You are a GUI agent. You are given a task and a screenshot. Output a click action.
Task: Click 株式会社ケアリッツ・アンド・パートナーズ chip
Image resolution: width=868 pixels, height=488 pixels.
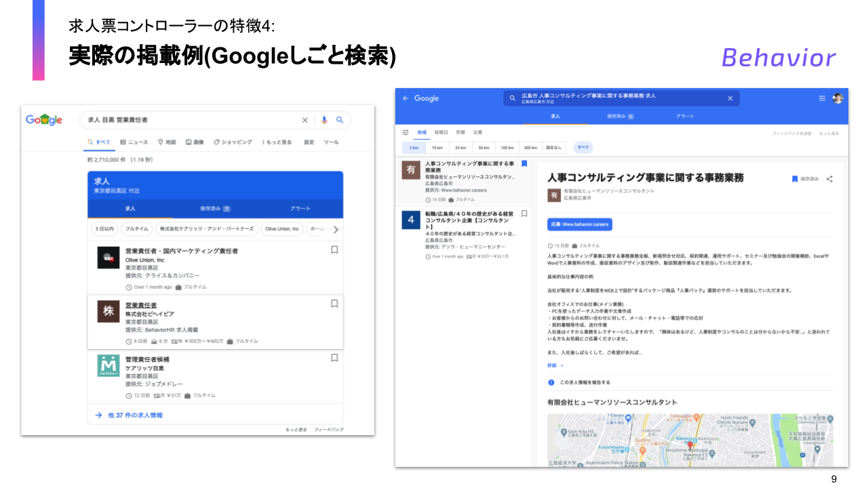[206, 229]
